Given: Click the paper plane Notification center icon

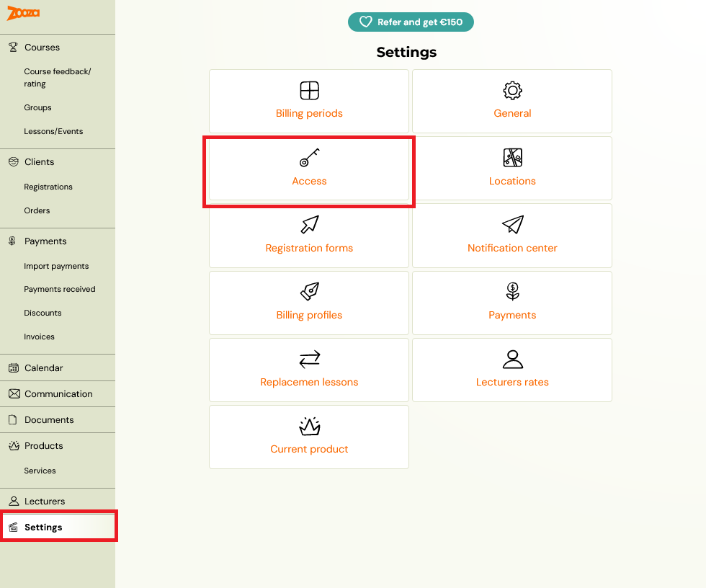Looking at the screenshot, I should [512, 224].
